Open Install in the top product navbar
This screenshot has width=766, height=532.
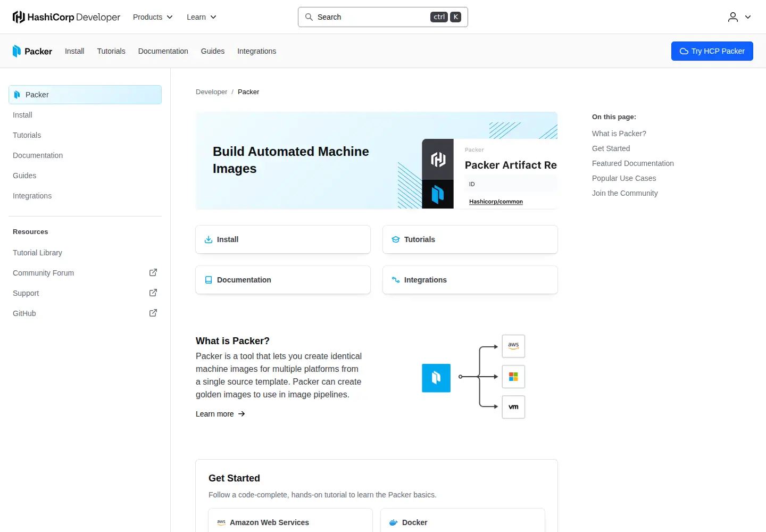click(x=74, y=51)
